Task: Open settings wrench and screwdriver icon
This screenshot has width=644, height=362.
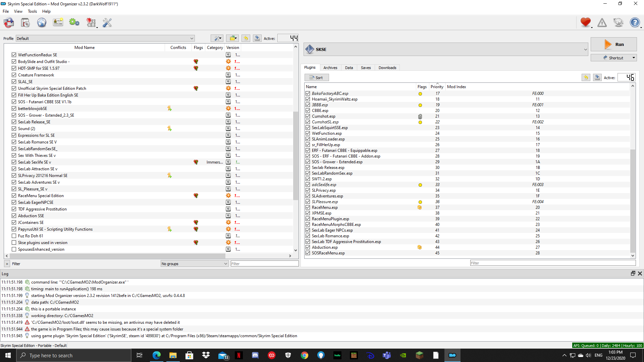Action: [107, 23]
